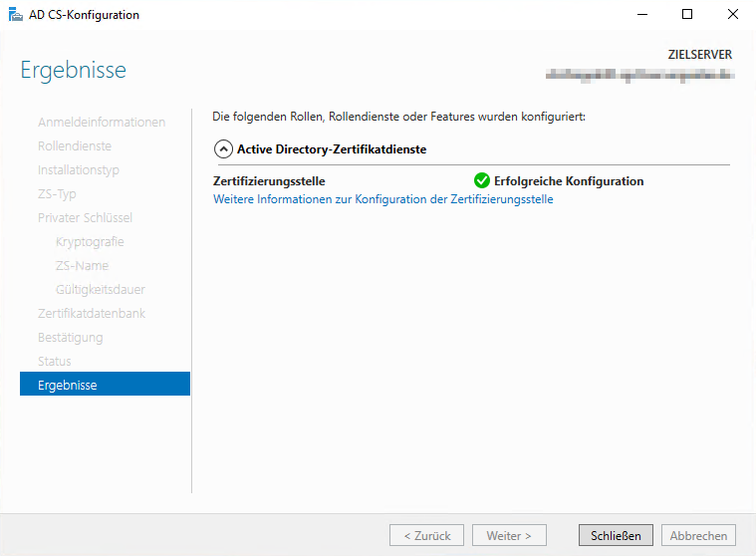Select the Gültigkeitsdauer sub-step
This screenshot has width=756, height=556.
101,289
